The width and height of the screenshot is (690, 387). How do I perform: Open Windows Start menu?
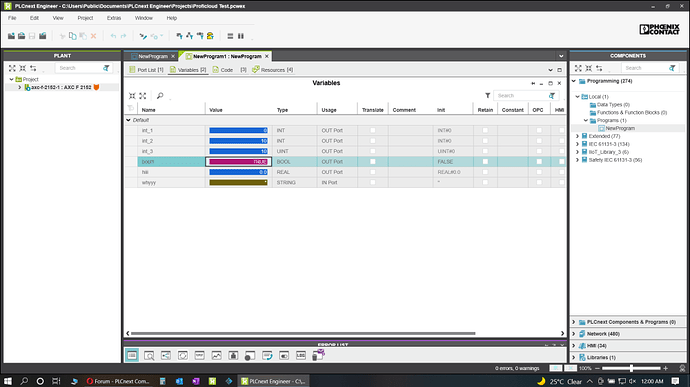point(8,381)
